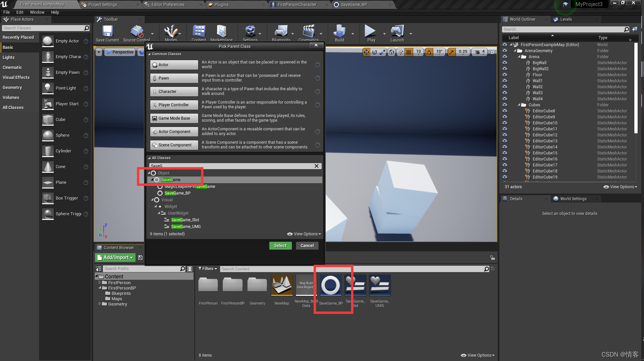Viewport: 644px width, 361px height.
Task: Hide the Floor actor via eye icon
Action: pos(505,75)
